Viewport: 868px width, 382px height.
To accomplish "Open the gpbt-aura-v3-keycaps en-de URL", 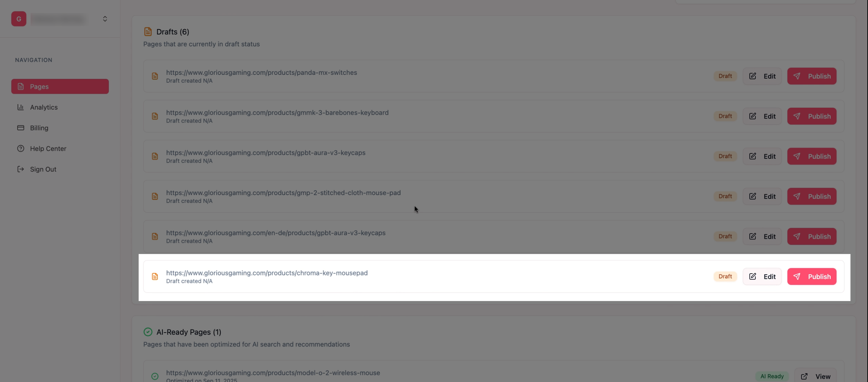I will [276, 233].
